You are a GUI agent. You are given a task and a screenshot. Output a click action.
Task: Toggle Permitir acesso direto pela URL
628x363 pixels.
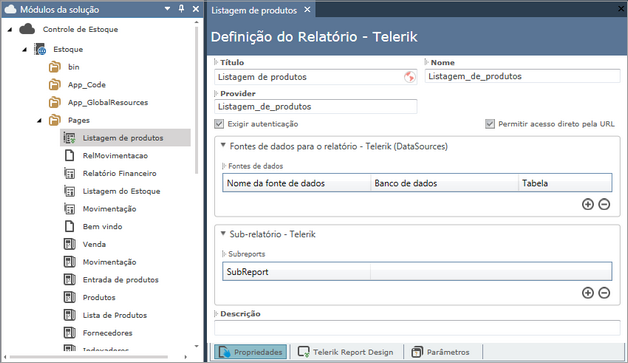490,124
